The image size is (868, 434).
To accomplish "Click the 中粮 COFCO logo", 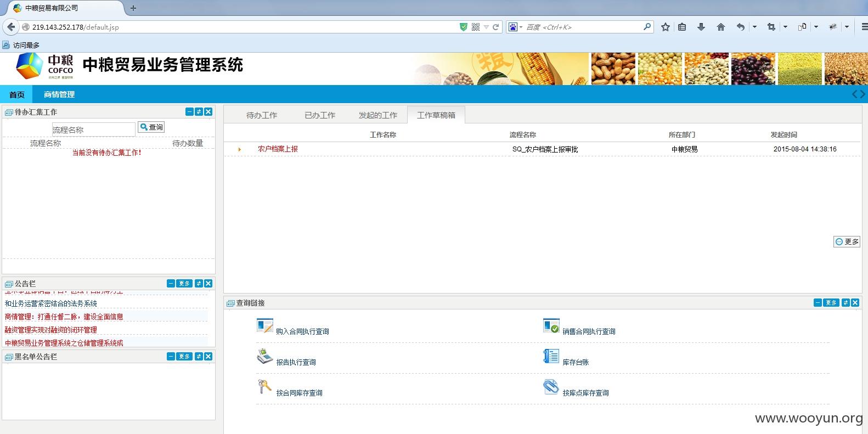I will coord(45,67).
